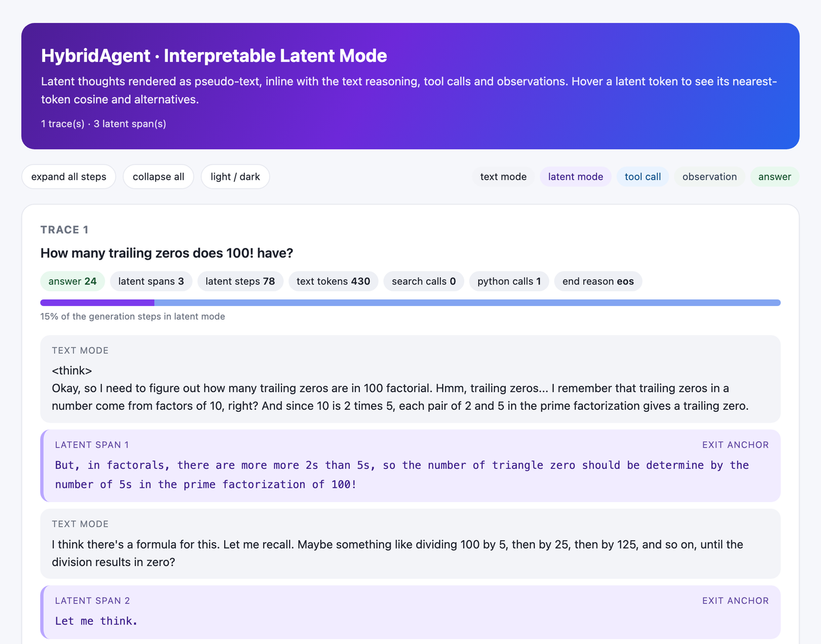
Task: Click the 'Let me think.' latent text
Action: (96, 621)
